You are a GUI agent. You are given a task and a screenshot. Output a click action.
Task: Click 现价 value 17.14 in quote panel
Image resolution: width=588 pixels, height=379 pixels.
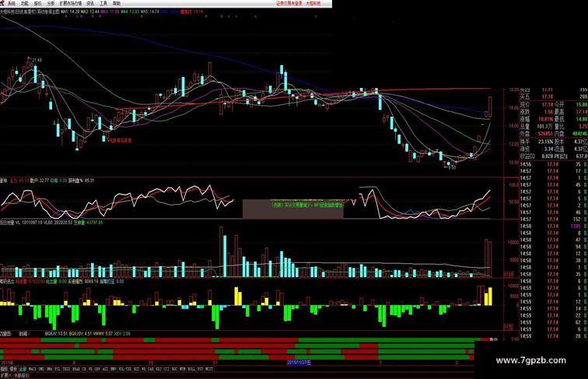[548, 104]
